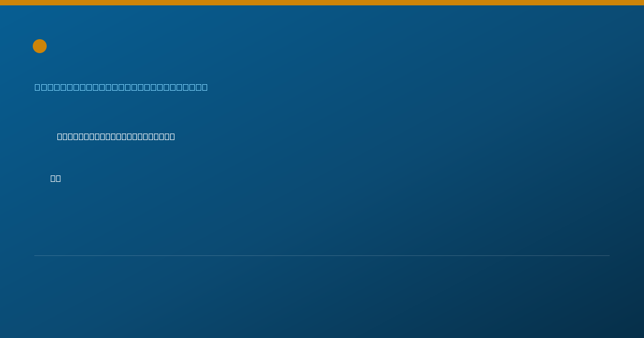Screen dimensions: 644x338
Task: Click the orange bar along the top
Action: (x=322, y=3)
